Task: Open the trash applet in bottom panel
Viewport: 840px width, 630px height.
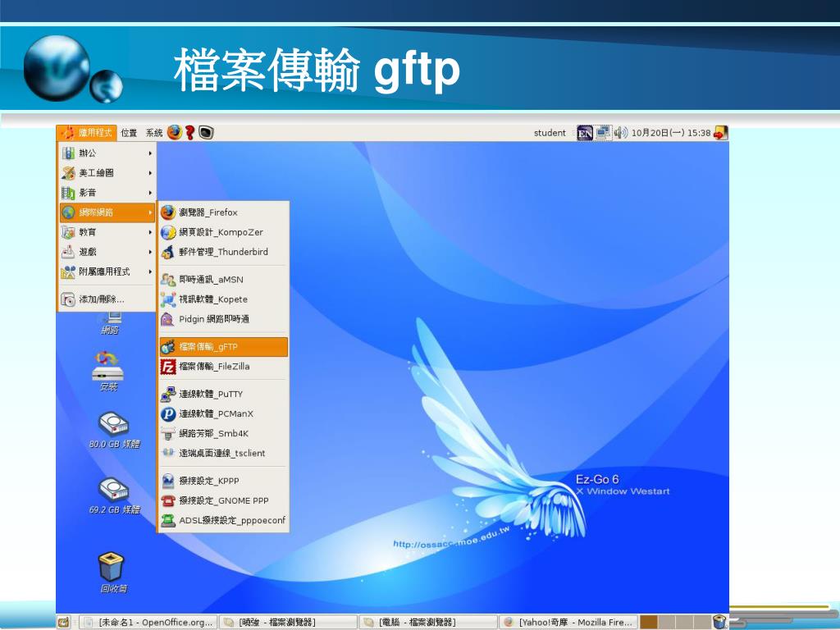Action: click(x=719, y=622)
